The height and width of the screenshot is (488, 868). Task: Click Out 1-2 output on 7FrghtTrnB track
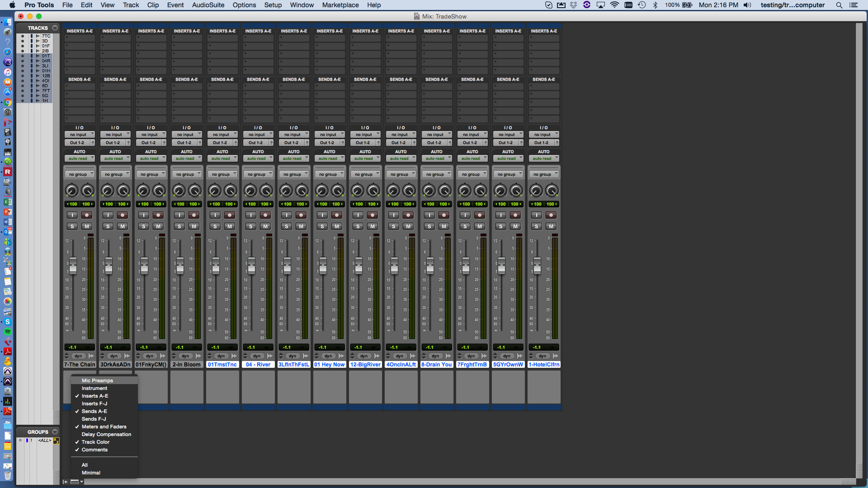[470, 143]
